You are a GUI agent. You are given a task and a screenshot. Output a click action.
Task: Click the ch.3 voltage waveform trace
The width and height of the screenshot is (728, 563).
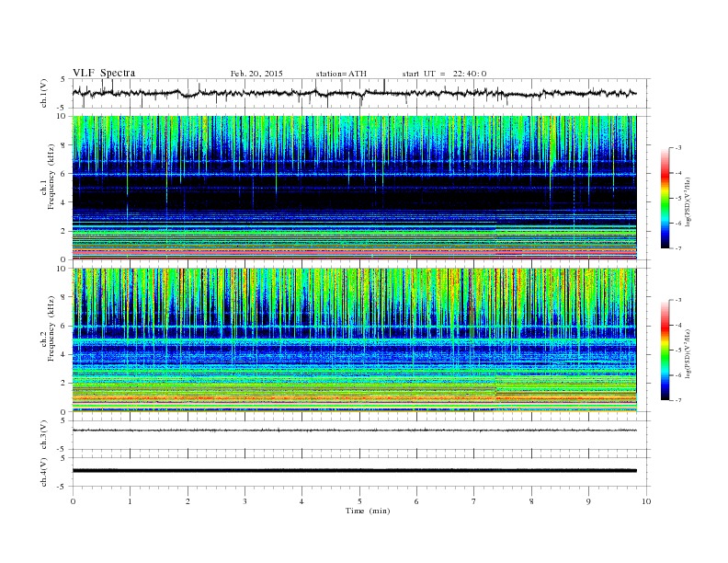click(354, 431)
